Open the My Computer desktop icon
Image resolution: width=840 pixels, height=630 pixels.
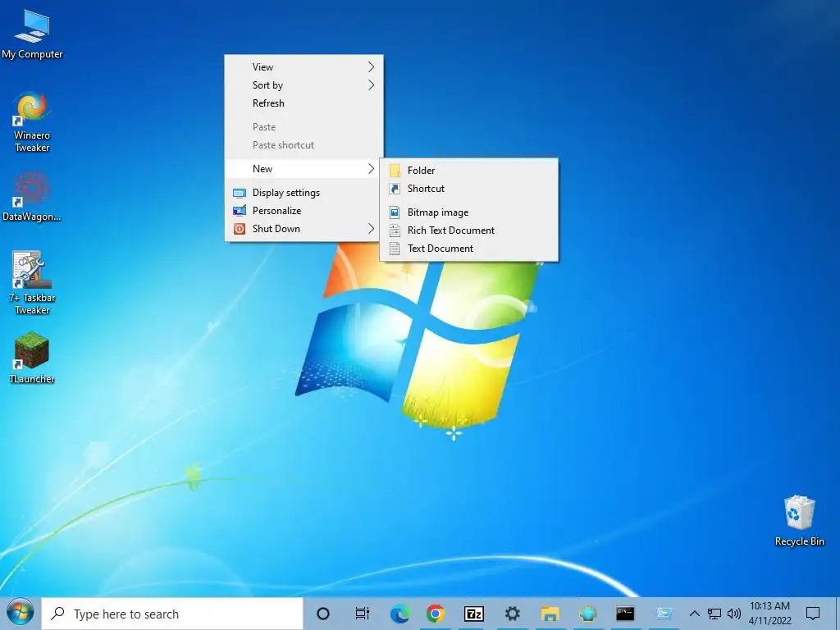click(32, 34)
